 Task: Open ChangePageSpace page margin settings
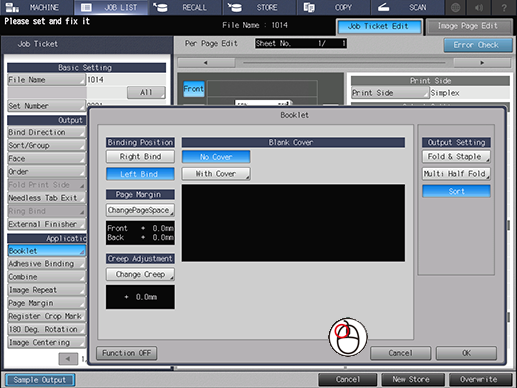140,210
